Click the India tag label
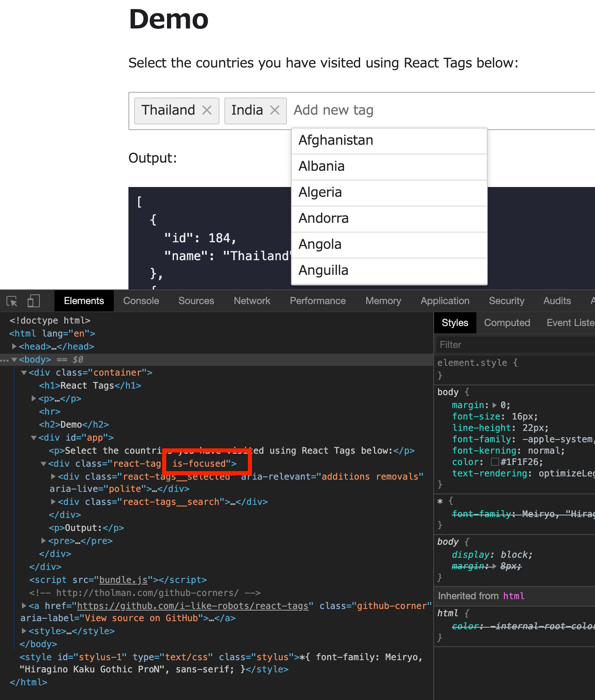Screen dimensions: 595x700 [x=247, y=110]
